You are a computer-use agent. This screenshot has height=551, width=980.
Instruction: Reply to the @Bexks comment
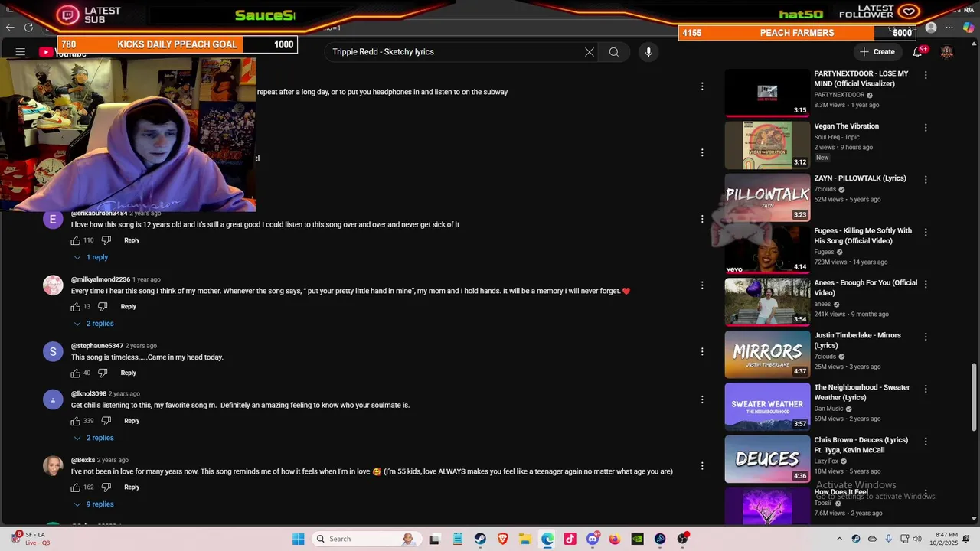tap(132, 487)
